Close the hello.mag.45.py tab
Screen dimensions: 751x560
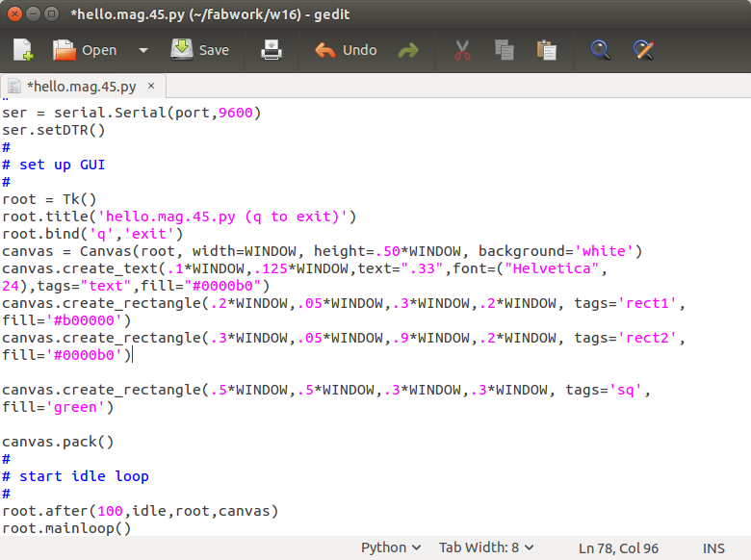coord(151,86)
